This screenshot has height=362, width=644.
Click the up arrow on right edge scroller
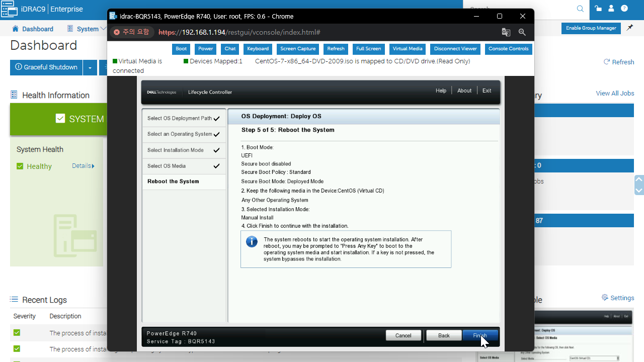tap(639, 179)
